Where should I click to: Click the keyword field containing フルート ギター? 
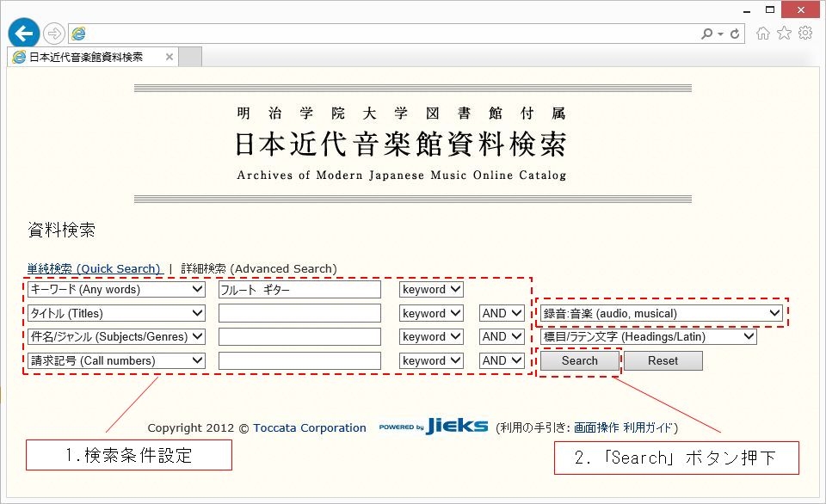(x=299, y=290)
